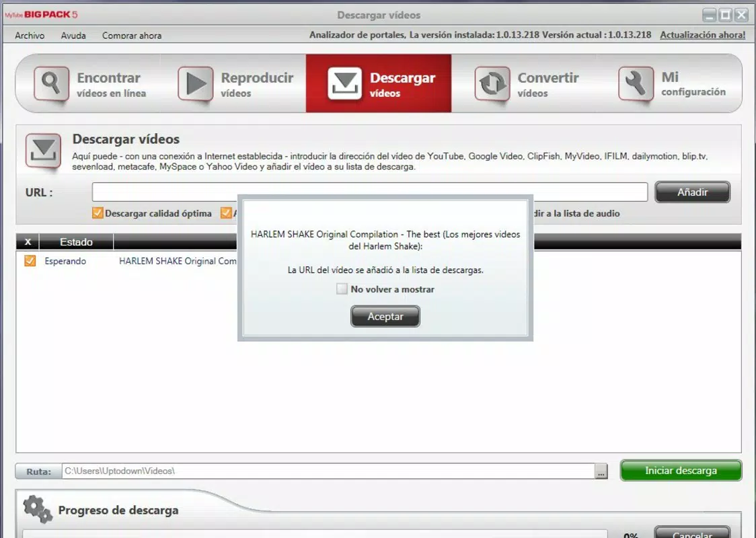Click the Estado column header
756x538 pixels.
[x=76, y=241]
